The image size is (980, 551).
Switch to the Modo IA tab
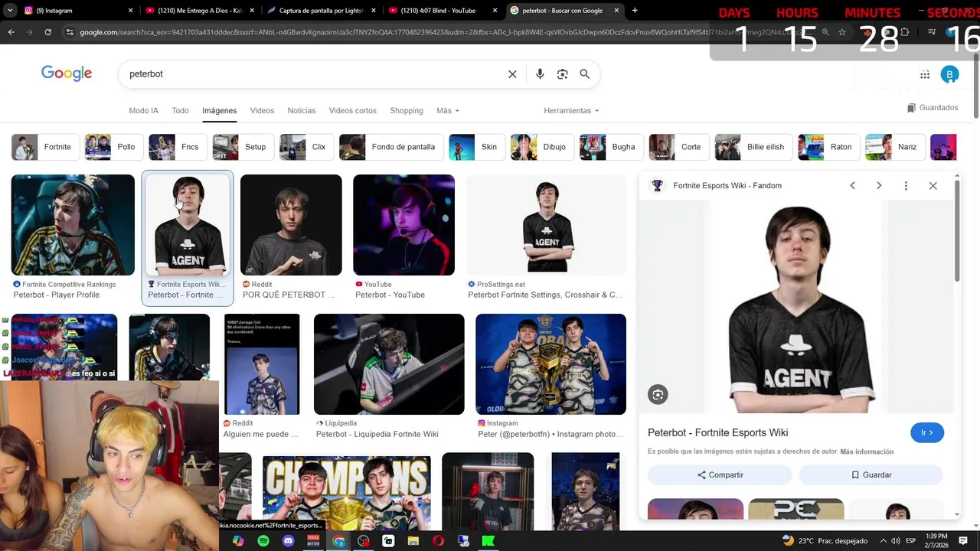[x=143, y=111]
